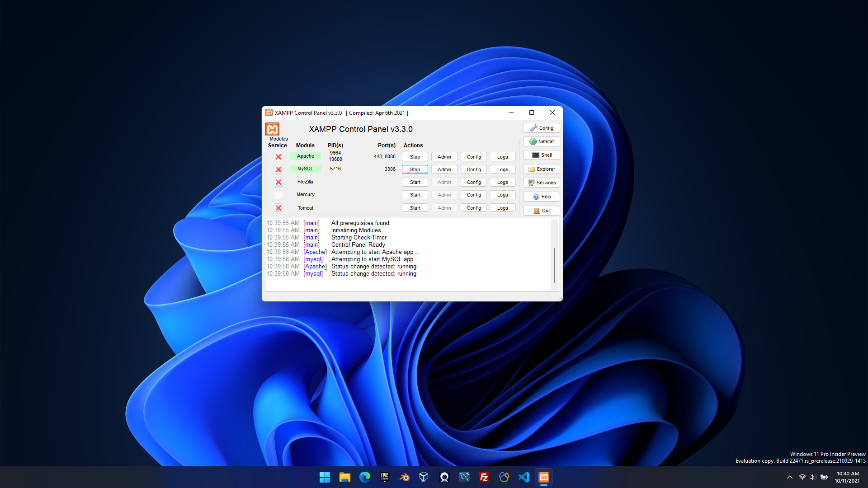
Task: Start the FileZilla module
Action: 415,182
